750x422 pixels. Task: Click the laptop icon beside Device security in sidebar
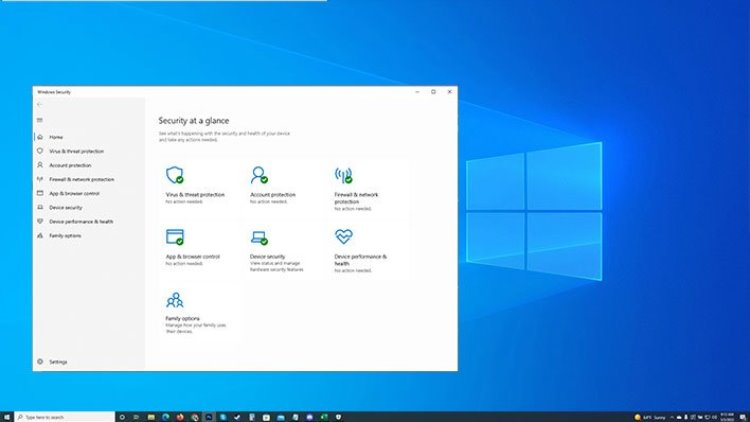point(40,207)
